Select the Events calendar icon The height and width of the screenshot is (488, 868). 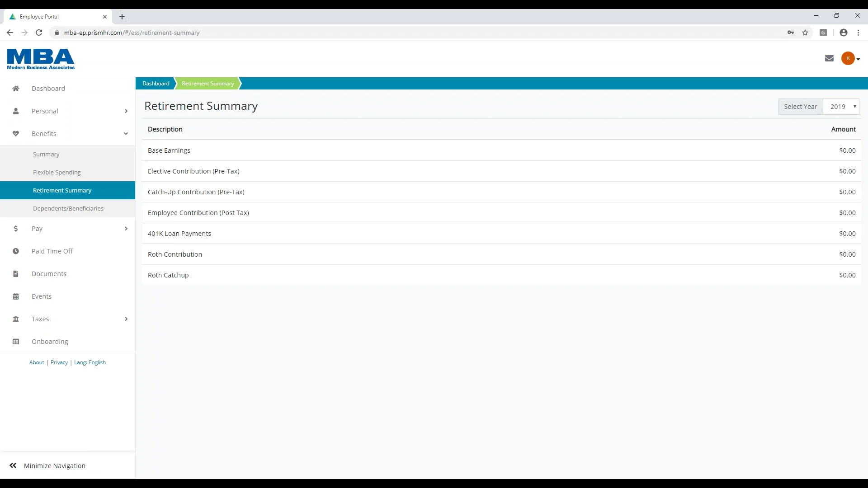pyautogui.click(x=16, y=296)
